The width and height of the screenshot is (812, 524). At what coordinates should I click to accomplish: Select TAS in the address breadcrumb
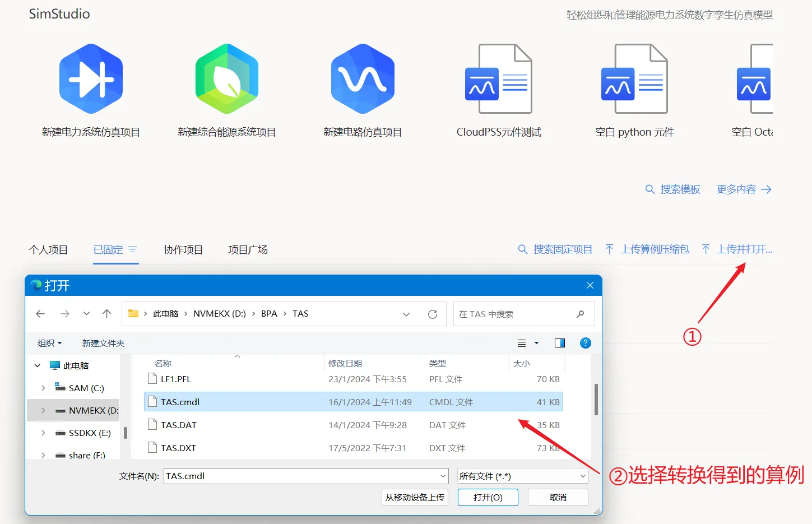(x=300, y=314)
